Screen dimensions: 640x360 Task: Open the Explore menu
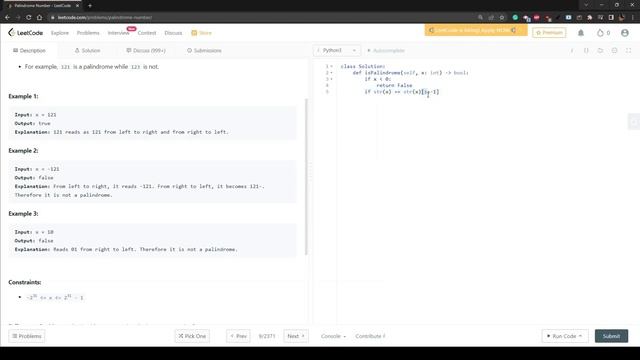click(x=60, y=33)
